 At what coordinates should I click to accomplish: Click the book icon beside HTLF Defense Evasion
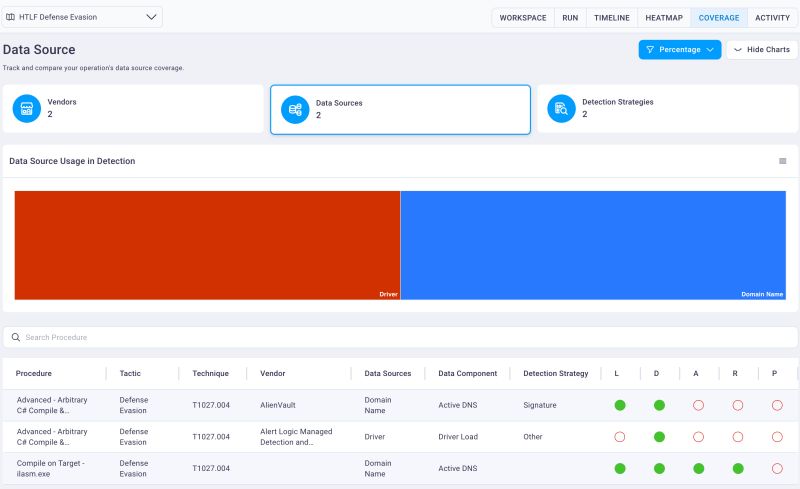click(10, 17)
